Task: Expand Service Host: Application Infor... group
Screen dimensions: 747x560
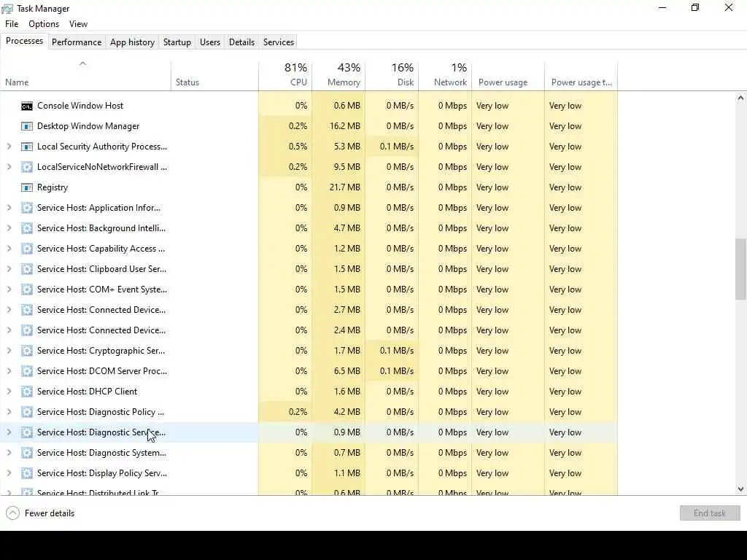Action: pyautogui.click(x=9, y=208)
